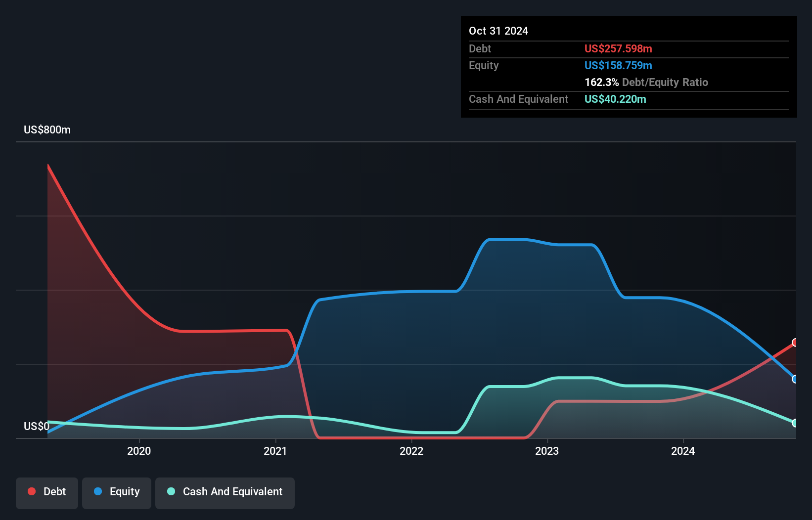Click the Equity row label in tooltip
Viewport: 812px width, 520px height.
pyautogui.click(x=484, y=65)
